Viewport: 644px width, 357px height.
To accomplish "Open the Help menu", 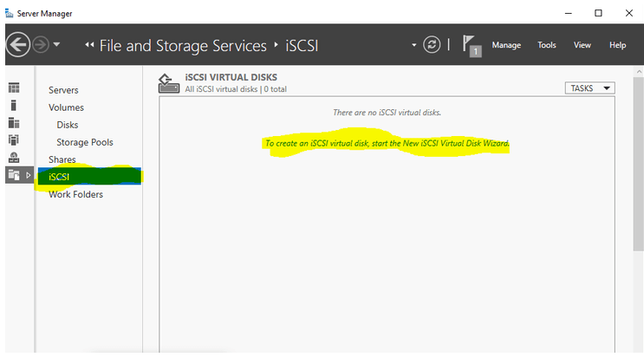I will click(617, 45).
